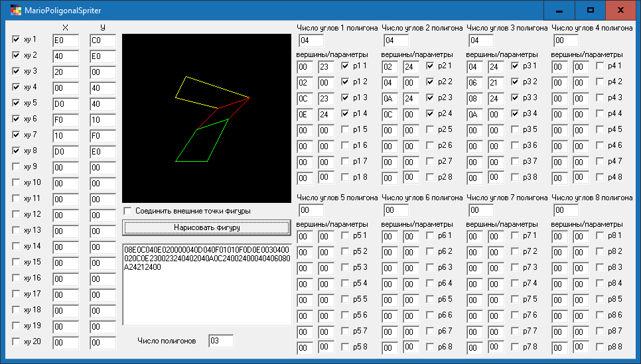Click the 'Число углов 6 полигона' field

[396, 210]
